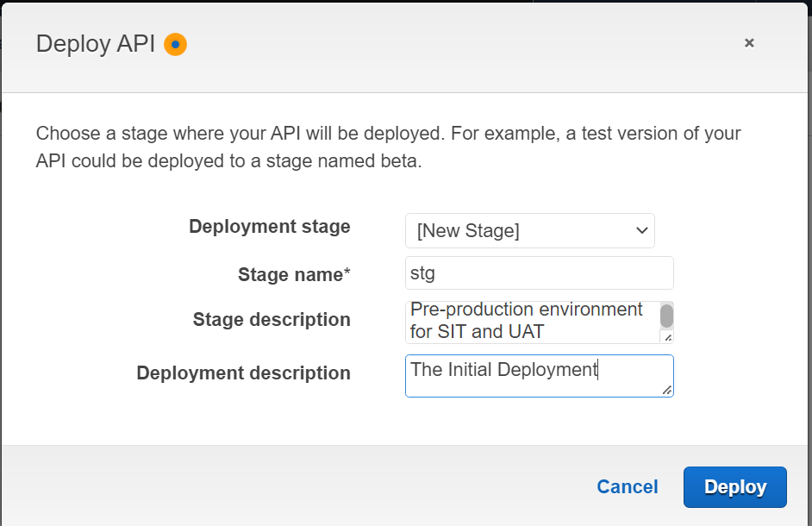Image resolution: width=812 pixels, height=526 pixels.
Task: Place cursor on 'Pre-production environment' text
Action: pos(526,310)
